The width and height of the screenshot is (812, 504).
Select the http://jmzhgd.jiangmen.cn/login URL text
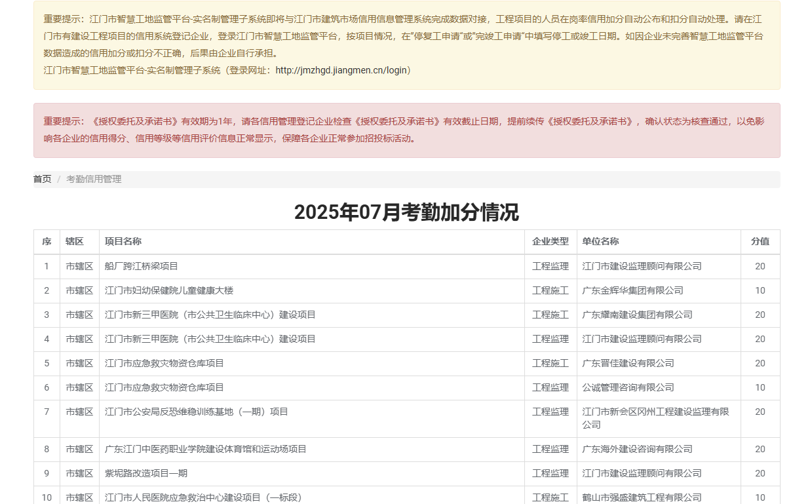coord(341,70)
